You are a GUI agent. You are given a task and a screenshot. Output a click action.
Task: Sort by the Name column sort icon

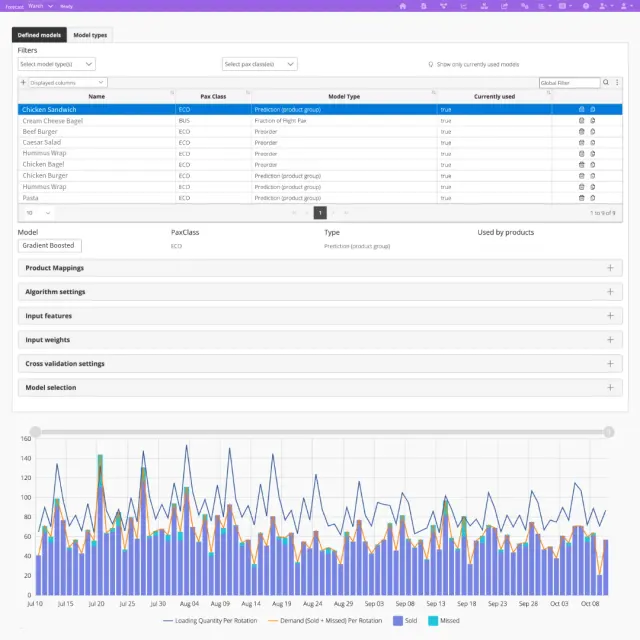[x=172, y=93]
